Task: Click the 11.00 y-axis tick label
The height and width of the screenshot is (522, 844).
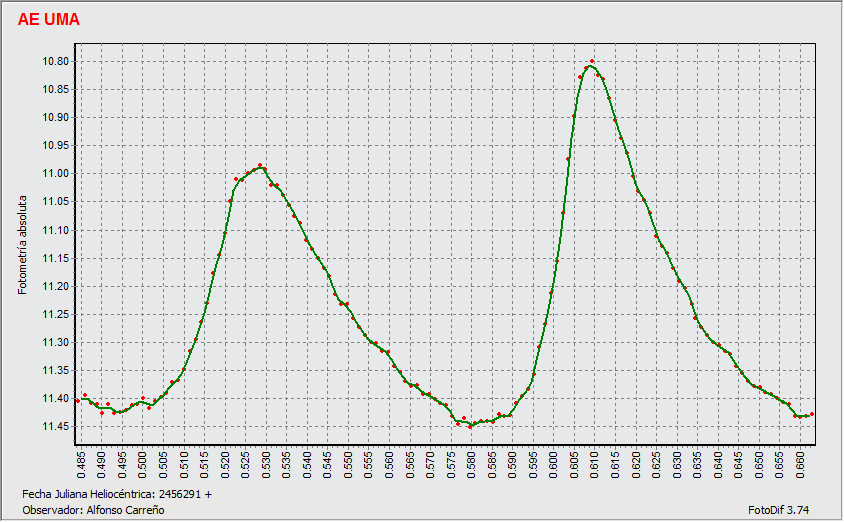Action: point(54,174)
